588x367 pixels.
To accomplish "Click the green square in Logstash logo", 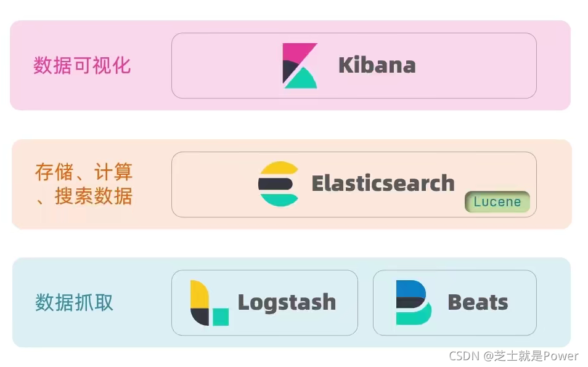I will [x=221, y=317].
